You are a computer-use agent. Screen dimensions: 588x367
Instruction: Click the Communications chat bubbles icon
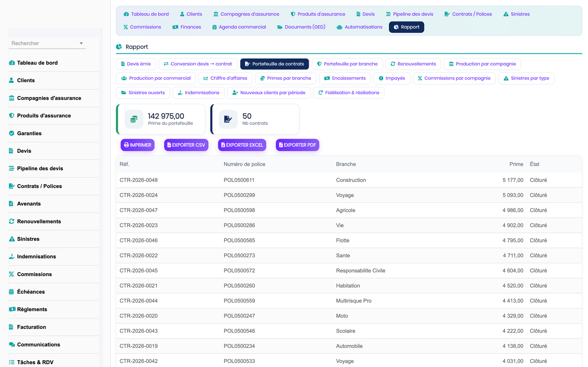[12, 344]
